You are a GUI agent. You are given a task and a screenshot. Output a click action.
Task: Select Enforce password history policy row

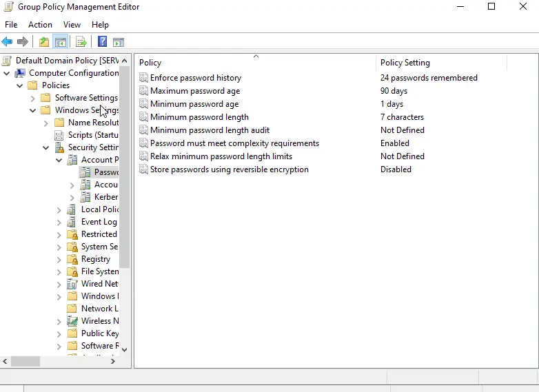(196, 78)
